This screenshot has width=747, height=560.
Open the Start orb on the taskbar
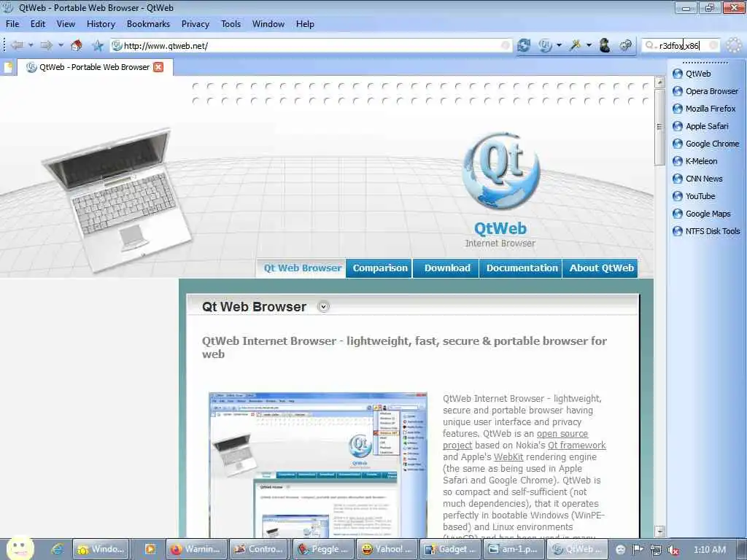click(20, 548)
